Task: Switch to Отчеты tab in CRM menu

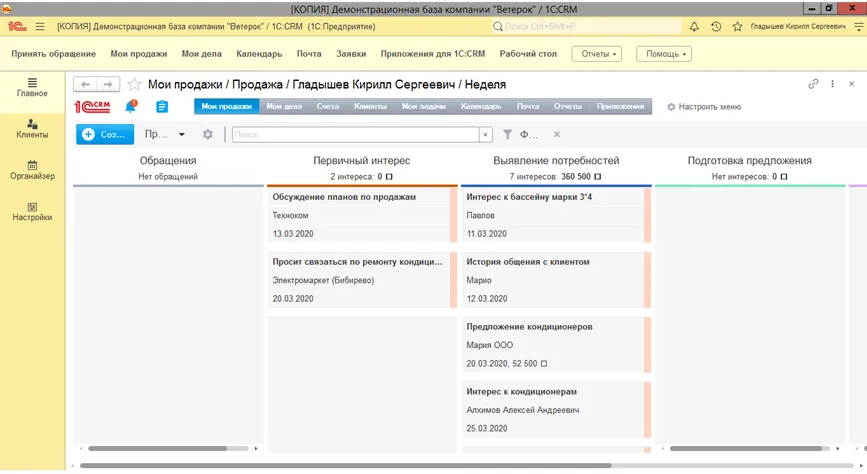Action: pos(568,106)
